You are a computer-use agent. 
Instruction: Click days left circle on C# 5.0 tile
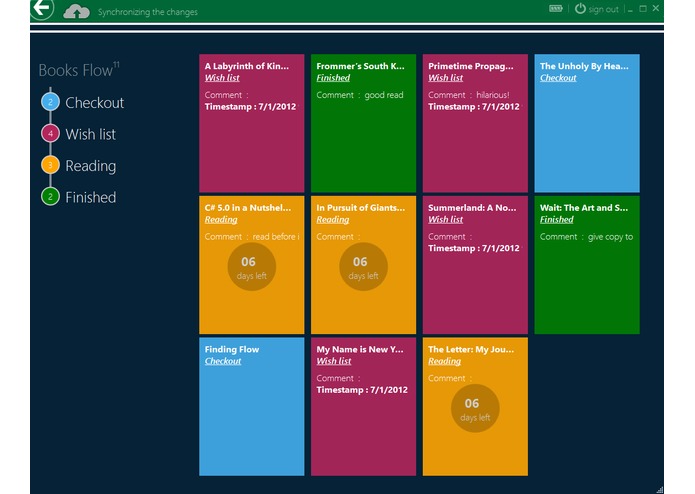pos(252,267)
